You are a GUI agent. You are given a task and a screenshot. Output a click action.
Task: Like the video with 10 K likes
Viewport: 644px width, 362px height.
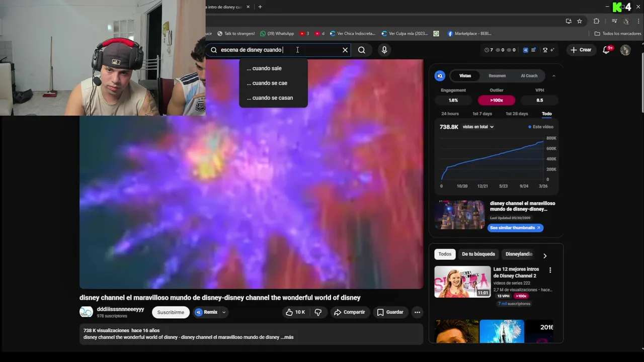click(295, 312)
